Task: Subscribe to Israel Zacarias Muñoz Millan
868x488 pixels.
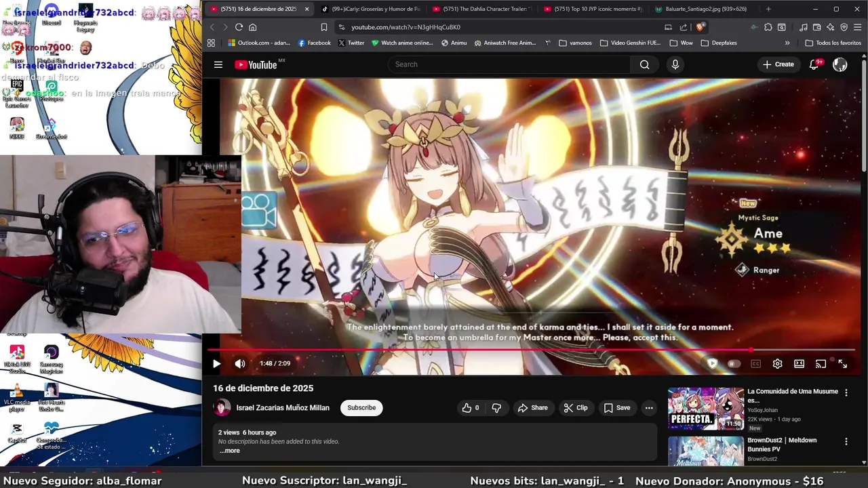Action: [x=361, y=408]
